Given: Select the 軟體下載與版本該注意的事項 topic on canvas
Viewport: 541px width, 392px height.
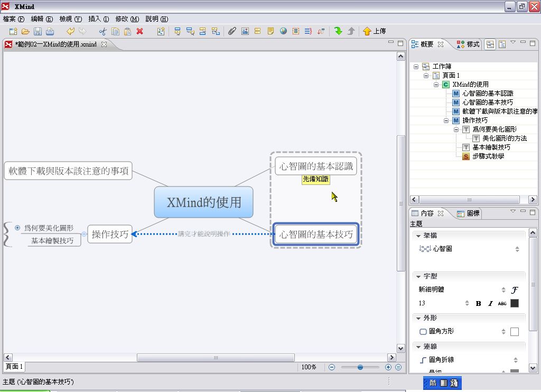Looking at the screenshot, I should pyautogui.click(x=68, y=171).
